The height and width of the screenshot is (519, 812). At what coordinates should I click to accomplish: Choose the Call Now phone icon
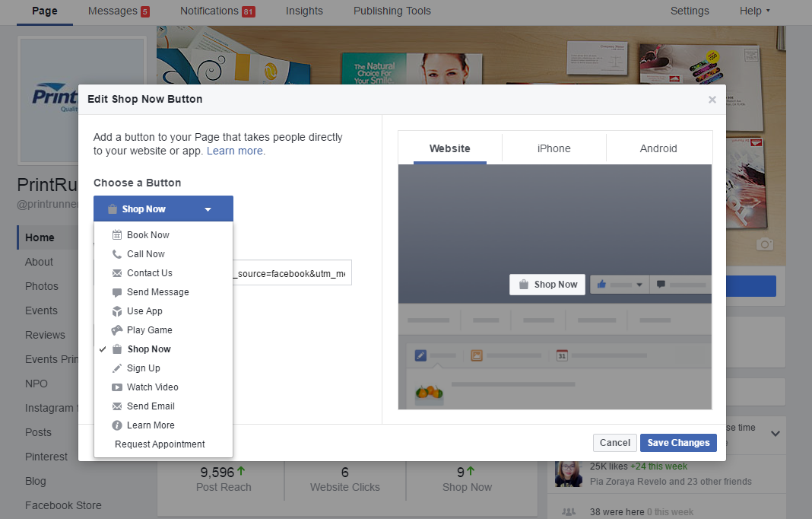pos(117,254)
